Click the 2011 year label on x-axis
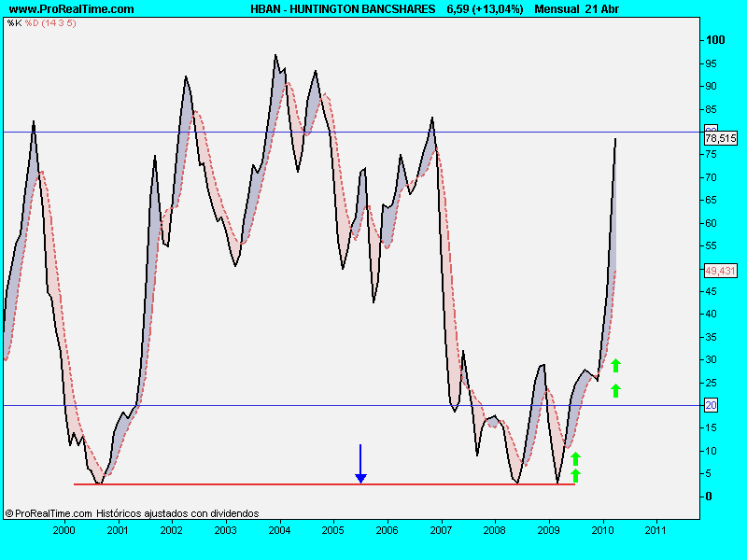Image resolution: width=747 pixels, height=560 pixels. [656, 530]
